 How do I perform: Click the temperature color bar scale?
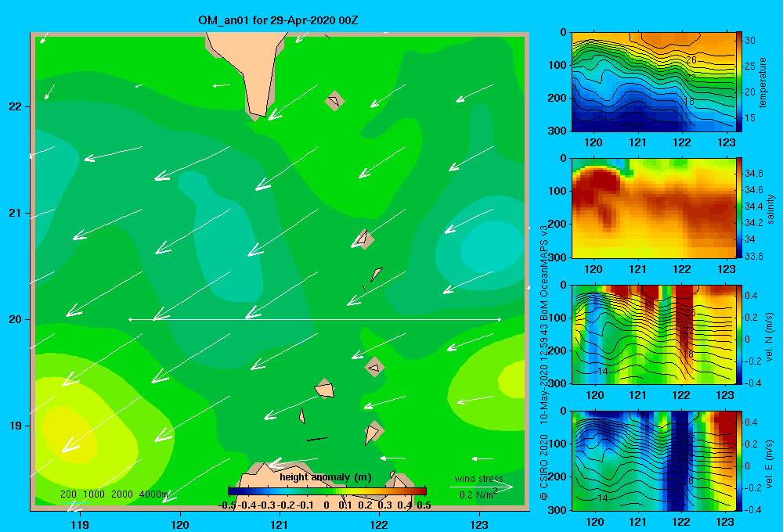pos(739,82)
